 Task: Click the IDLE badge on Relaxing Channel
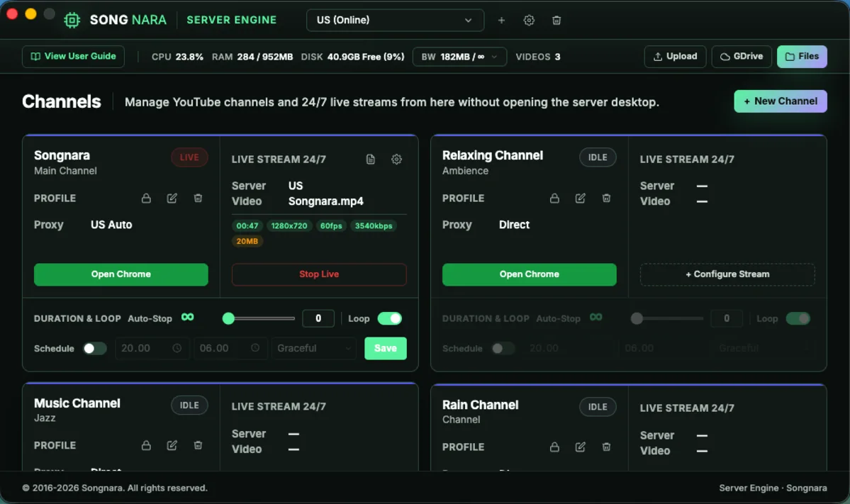click(598, 157)
